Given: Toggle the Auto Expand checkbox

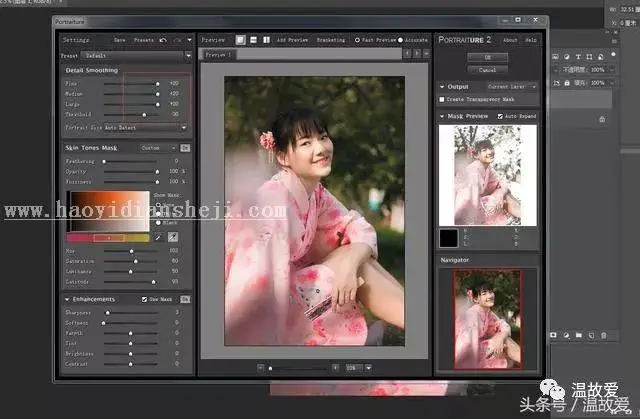Looking at the screenshot, I should 500,116.
